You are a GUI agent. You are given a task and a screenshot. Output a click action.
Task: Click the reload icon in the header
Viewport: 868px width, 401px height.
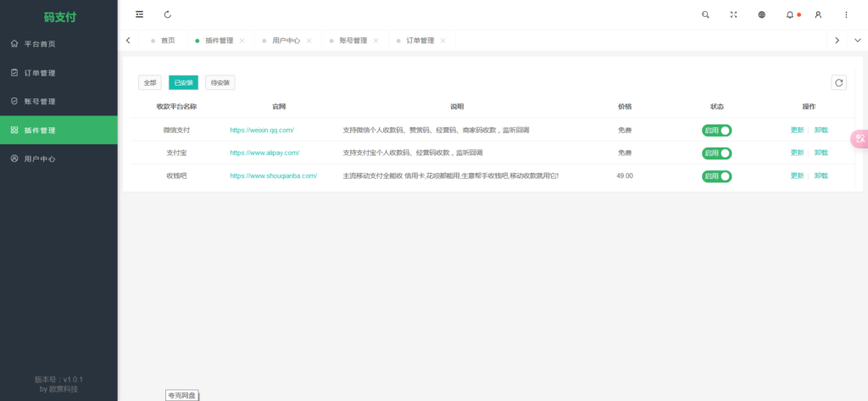168,14
